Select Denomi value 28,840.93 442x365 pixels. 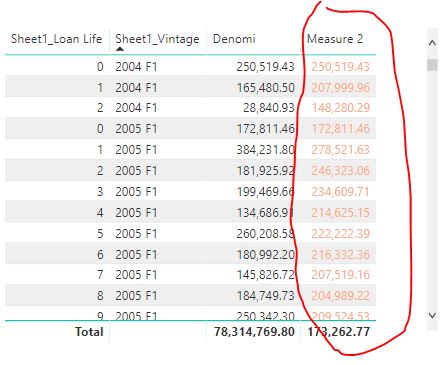[269, 108]
